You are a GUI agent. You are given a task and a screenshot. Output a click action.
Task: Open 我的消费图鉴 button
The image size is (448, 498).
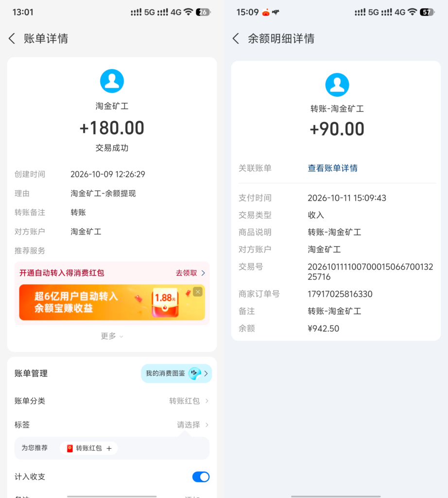pyautogui.click(x=176, y=373)
